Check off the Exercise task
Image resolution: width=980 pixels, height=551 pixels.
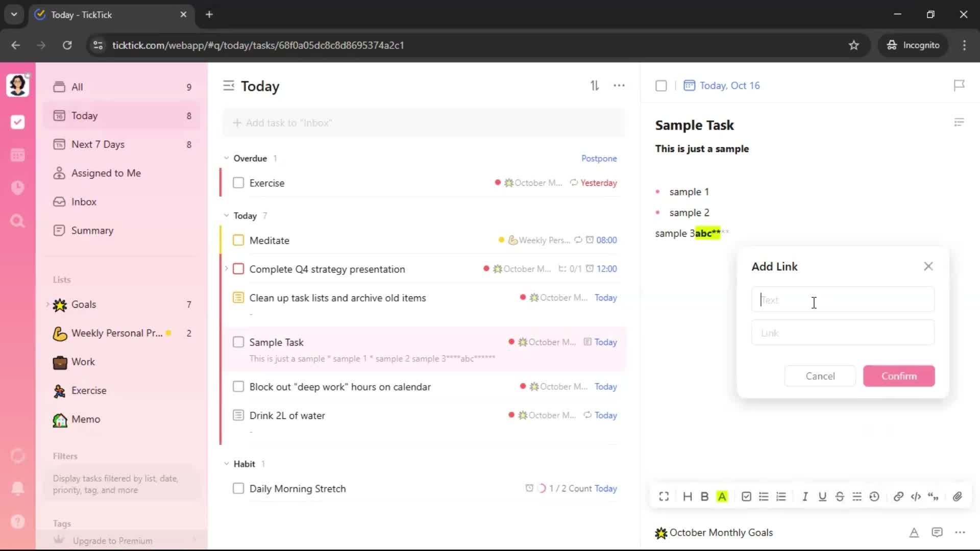(x=238, y=183)
